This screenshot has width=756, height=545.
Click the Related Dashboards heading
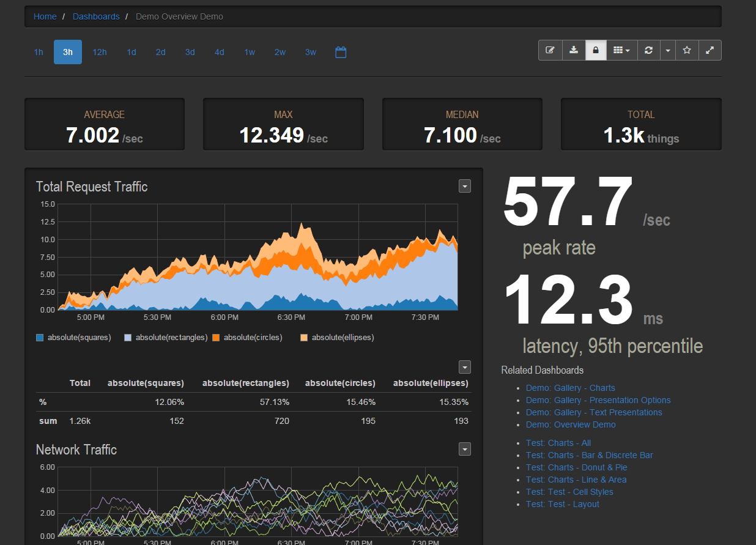(x=543, y=370)
